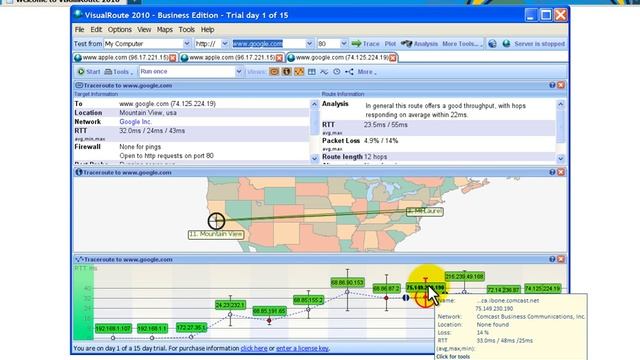Open the Run once dropdown
The width and height of the screenshot is (640, 360).
[x=239, y=72]
